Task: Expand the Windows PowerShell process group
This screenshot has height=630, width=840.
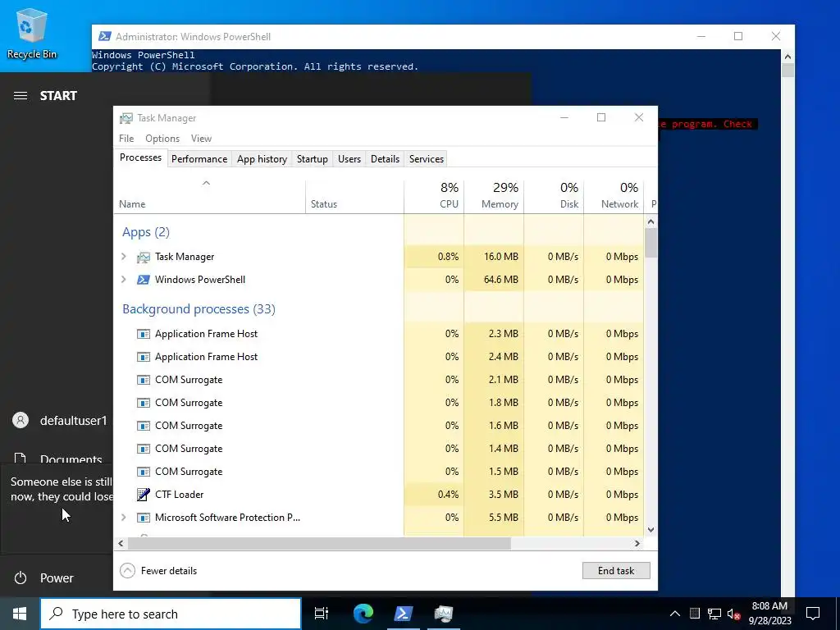Action: point(124,279)
